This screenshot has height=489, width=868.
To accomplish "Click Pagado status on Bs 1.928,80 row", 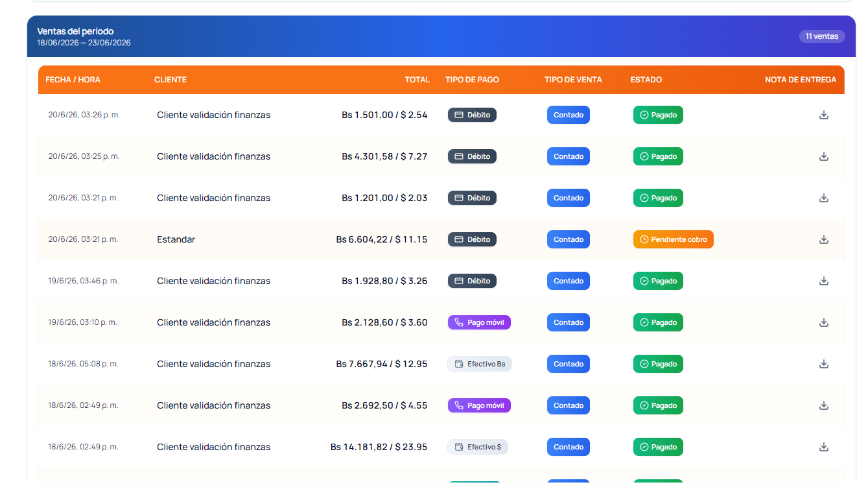I will pyautogui.click(x=658, y=281).
